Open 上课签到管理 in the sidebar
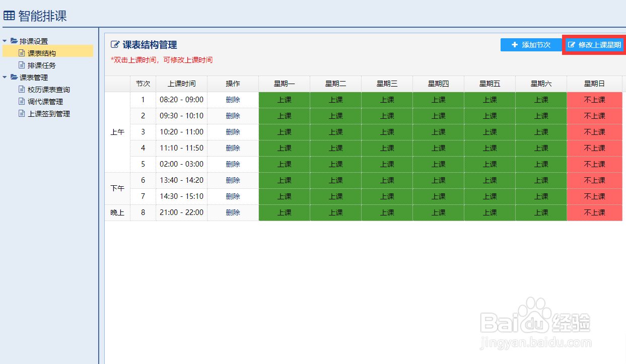Screen dimensions: 626x364 point(49,114)
